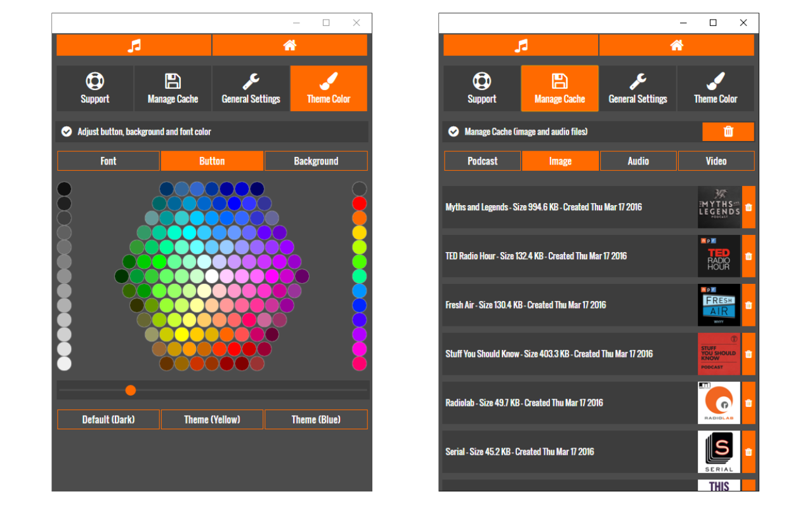Apply the Theme (Blue) preset
This screenshot has width=812, height=508.
click(x=316, y=419)
